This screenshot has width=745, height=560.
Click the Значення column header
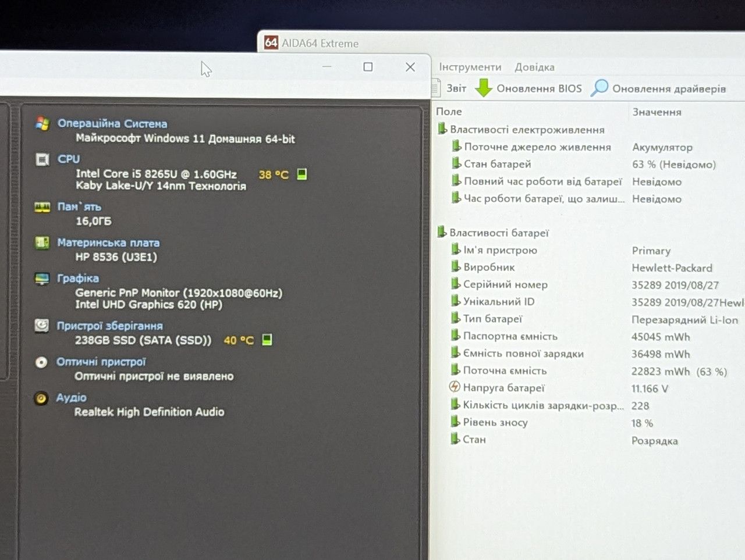657,112
